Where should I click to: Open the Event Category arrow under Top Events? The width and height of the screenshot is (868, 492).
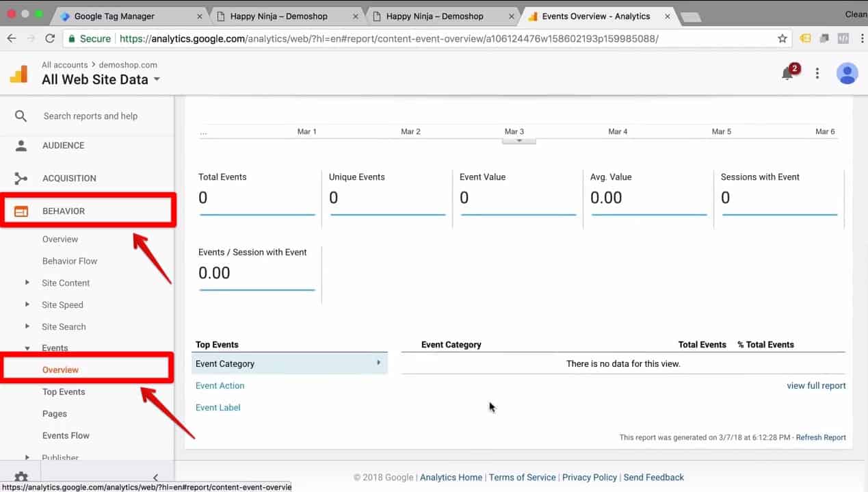(x=378, y=363)
